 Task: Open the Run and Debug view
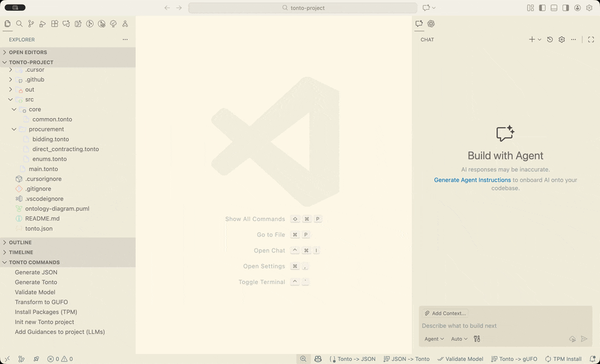(x=42, y=23)
